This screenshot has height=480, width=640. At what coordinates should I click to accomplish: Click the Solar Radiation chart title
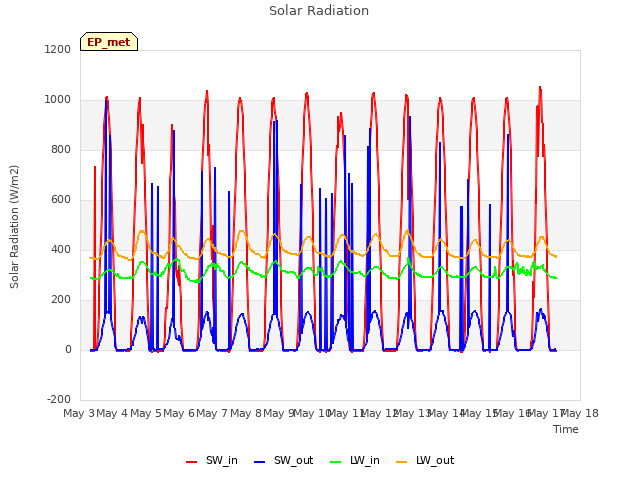pos(319,11)
